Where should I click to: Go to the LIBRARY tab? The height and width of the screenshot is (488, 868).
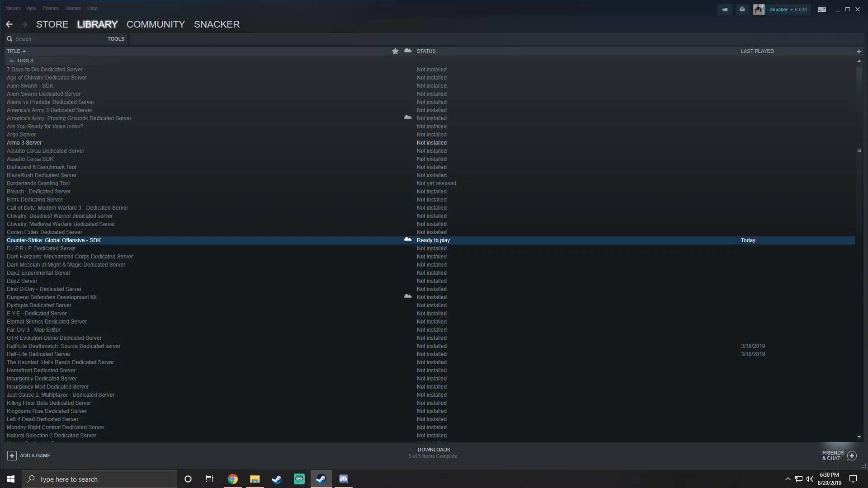point(97,24)
